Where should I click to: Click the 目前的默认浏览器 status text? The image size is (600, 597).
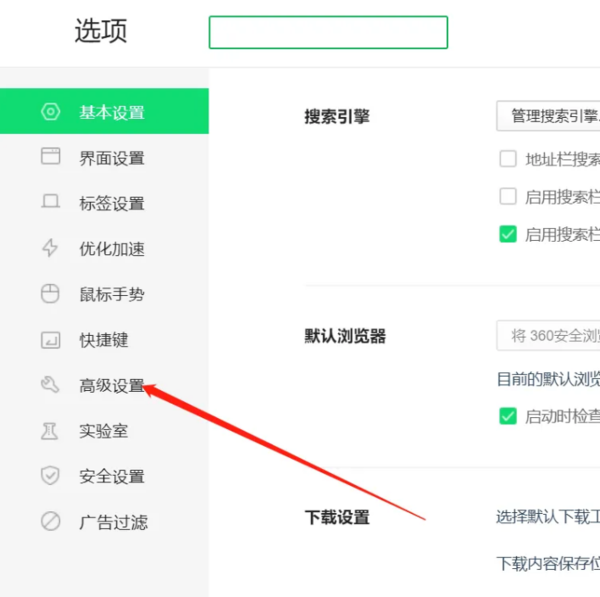click(548, 379)
